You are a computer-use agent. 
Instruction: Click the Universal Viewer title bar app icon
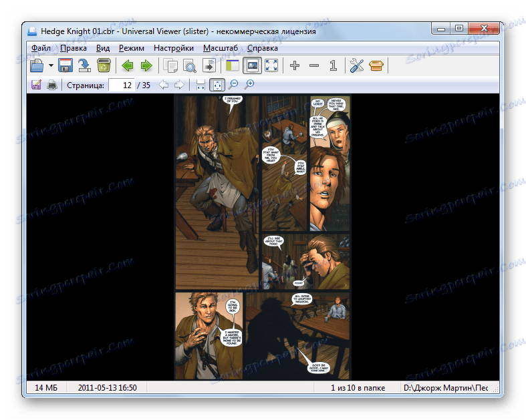tap(32, 31)
